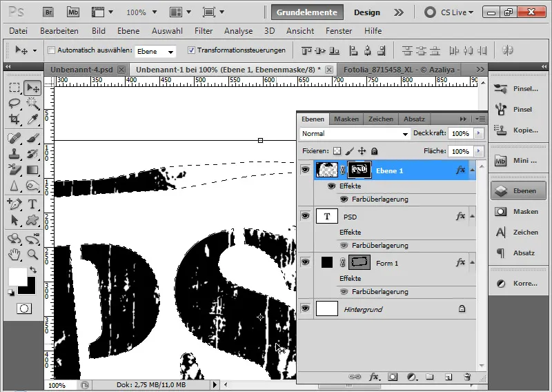Select the Move tool in toolbox
Image resolution: width=552 pixels, height=392 pixels.
[x=32, y=88]
